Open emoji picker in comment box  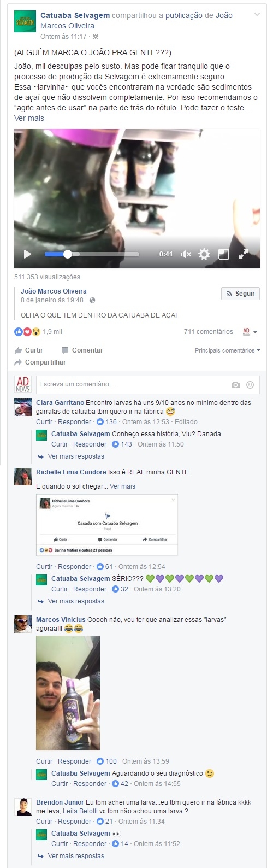coord(250,385)
